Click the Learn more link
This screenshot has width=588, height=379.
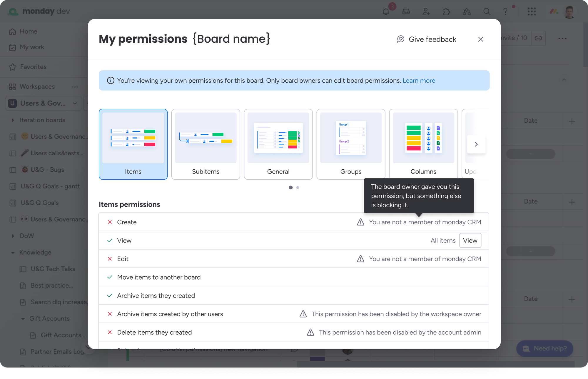(419, 81)
